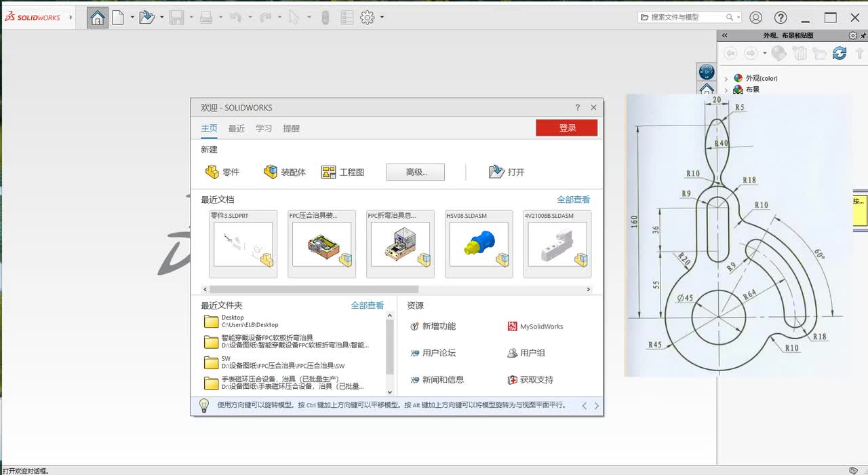Click the up-arrow icon in appearances panel

click(860, 53)
